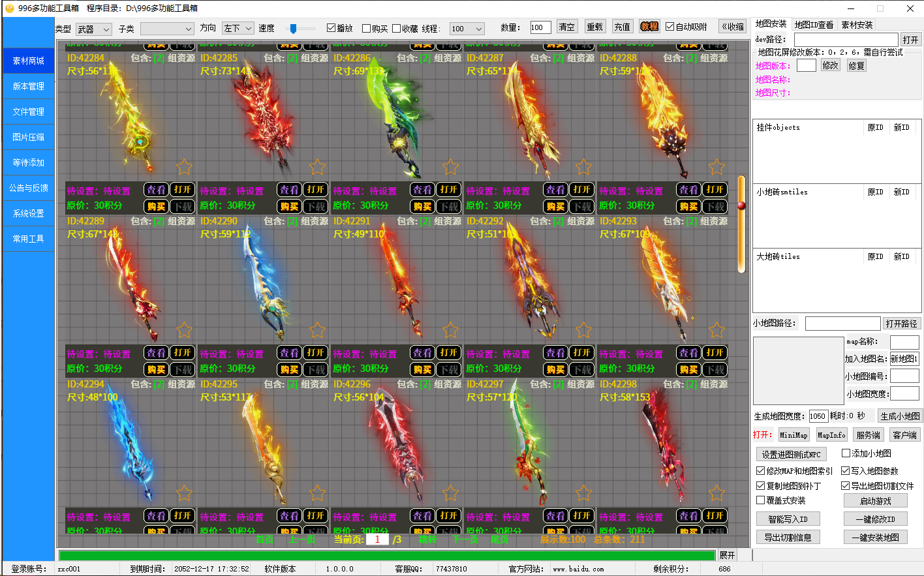The height and width of the screenshot is (576, 924).
Task: Open 文件管理 in the left sidebar
Action: click(x=29, y=112)
